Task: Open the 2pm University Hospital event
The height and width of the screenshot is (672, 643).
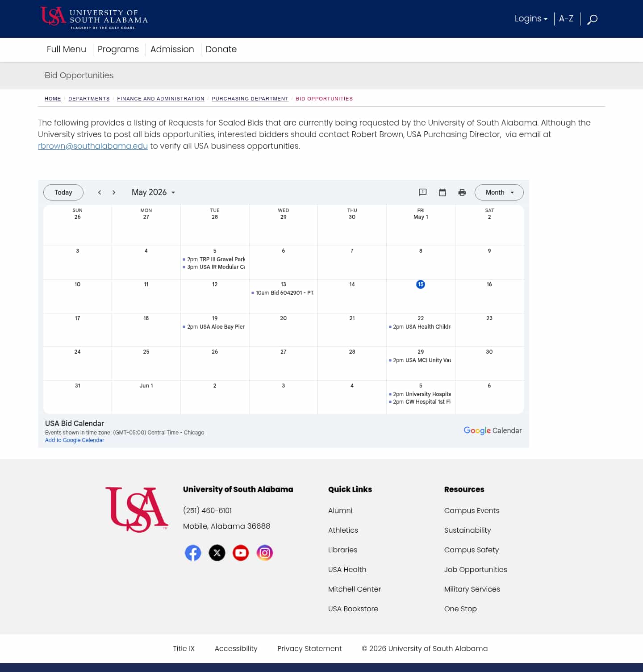Action: pos(420,394)
